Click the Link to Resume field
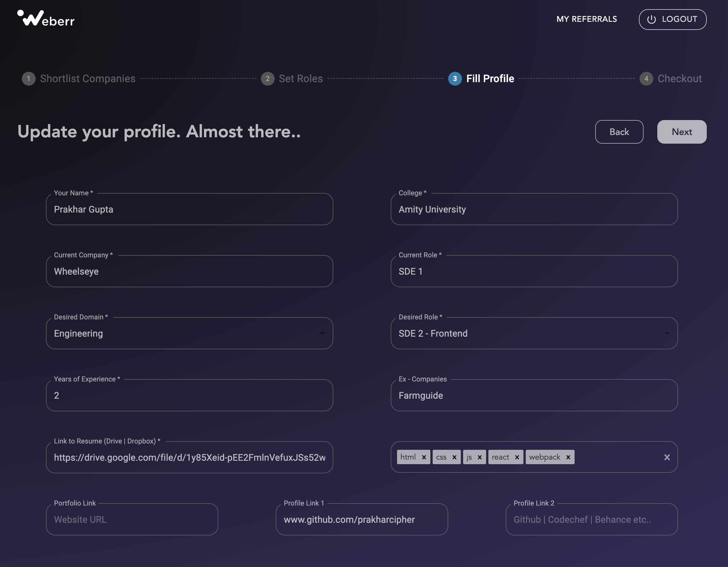 189,457
